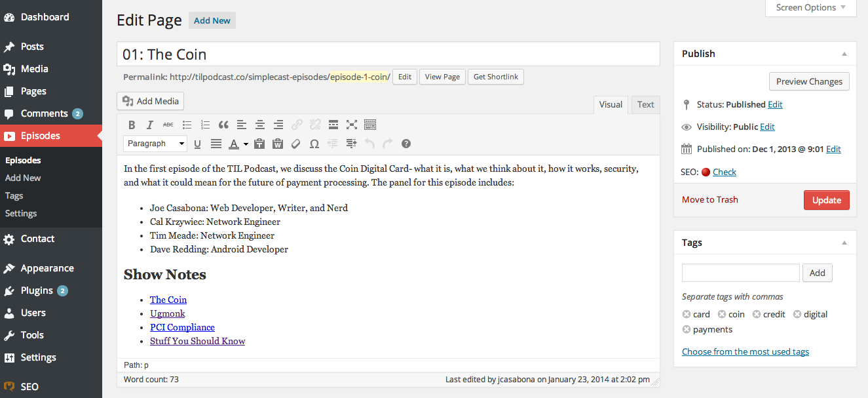Screen dimensions: 868x398
Task: Remove the 'card' tag
Action: pos(687,314)
